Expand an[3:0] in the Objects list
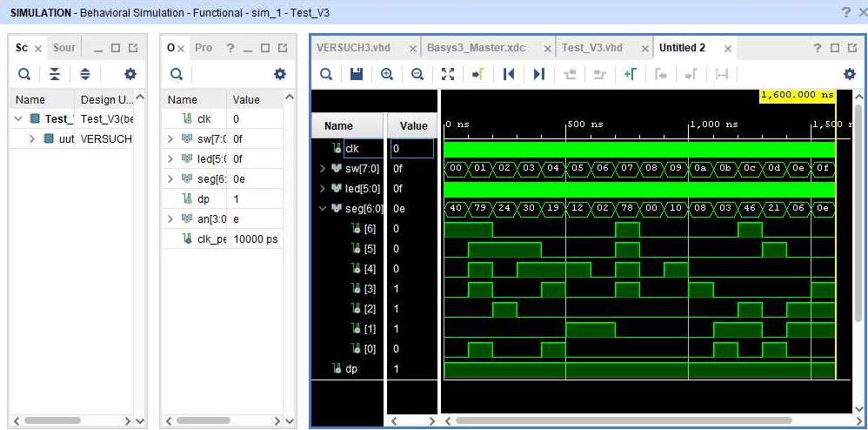Screen dimensions: 868x430 tap(170, 219)
